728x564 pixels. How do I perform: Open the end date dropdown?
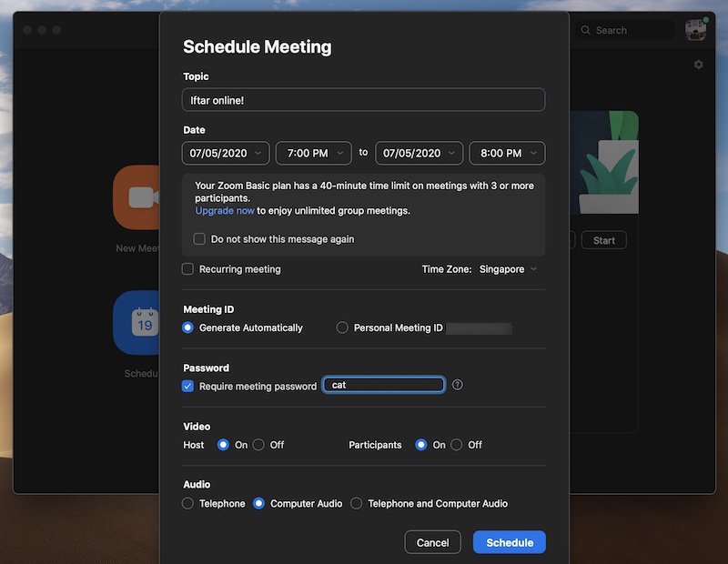click(x=420, y=153)
